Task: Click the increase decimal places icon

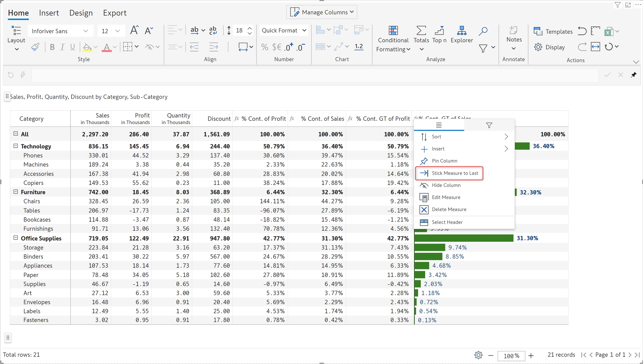Action: point(289,47)
